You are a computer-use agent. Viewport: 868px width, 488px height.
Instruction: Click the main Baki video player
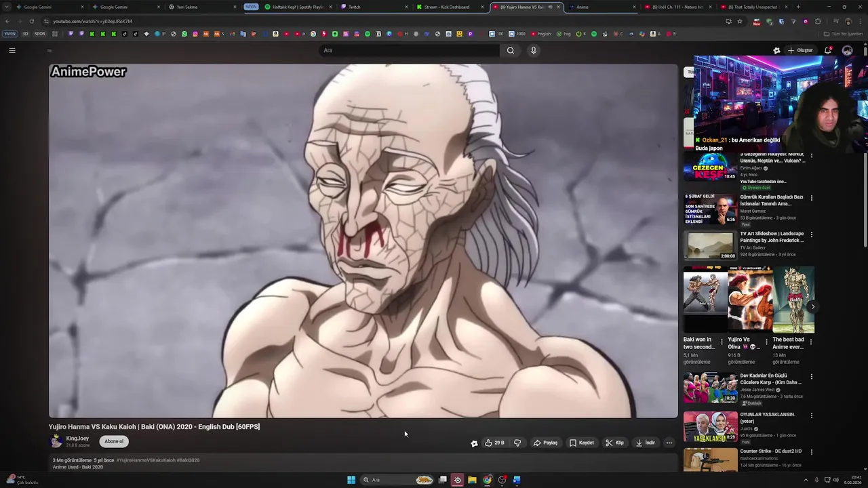pos(363,241)
